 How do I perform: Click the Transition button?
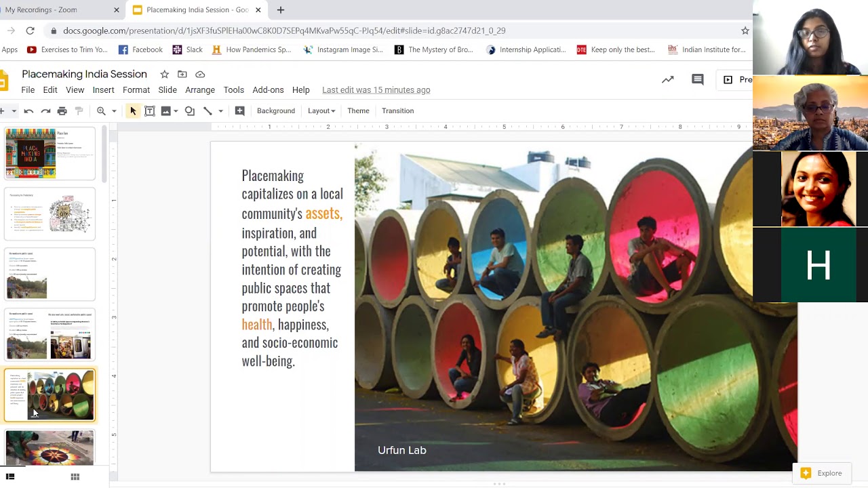click(x=397, y=111)
